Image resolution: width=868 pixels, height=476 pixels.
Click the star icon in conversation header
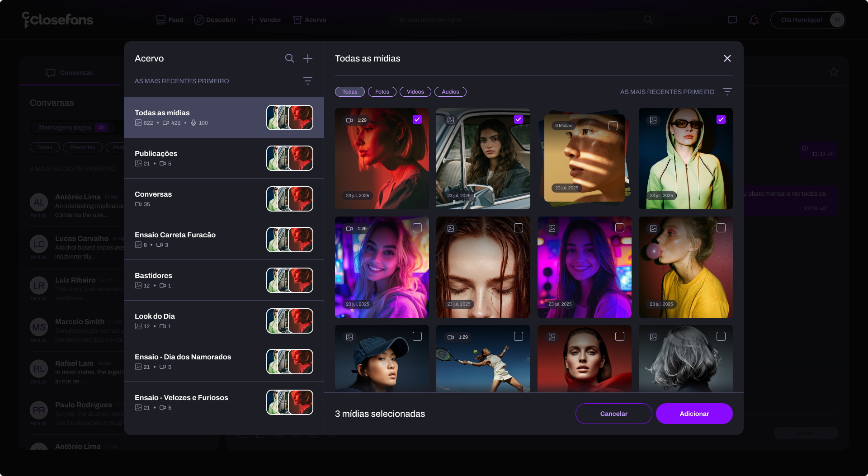click(834, 72)
